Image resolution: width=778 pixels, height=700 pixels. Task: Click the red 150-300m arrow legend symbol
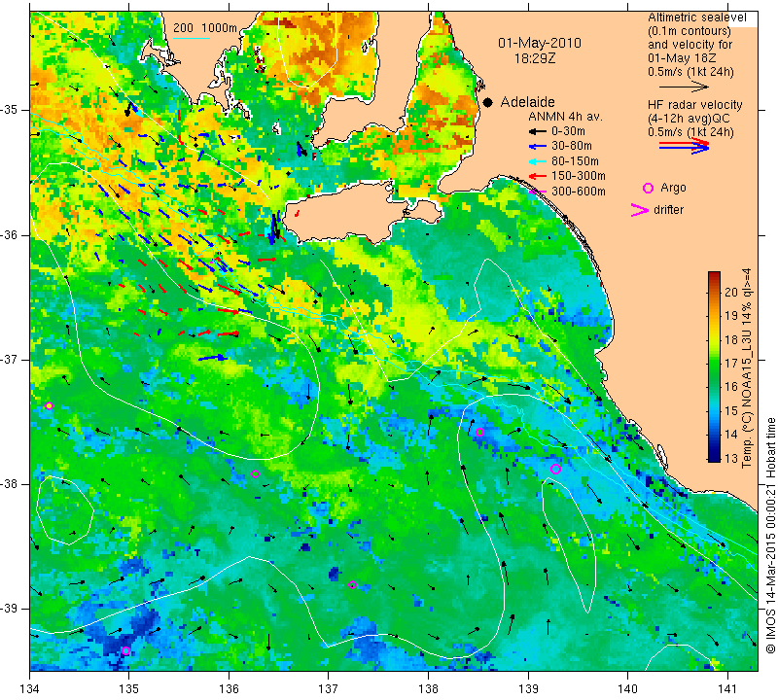pyautogui.click(x=538, y=176)
